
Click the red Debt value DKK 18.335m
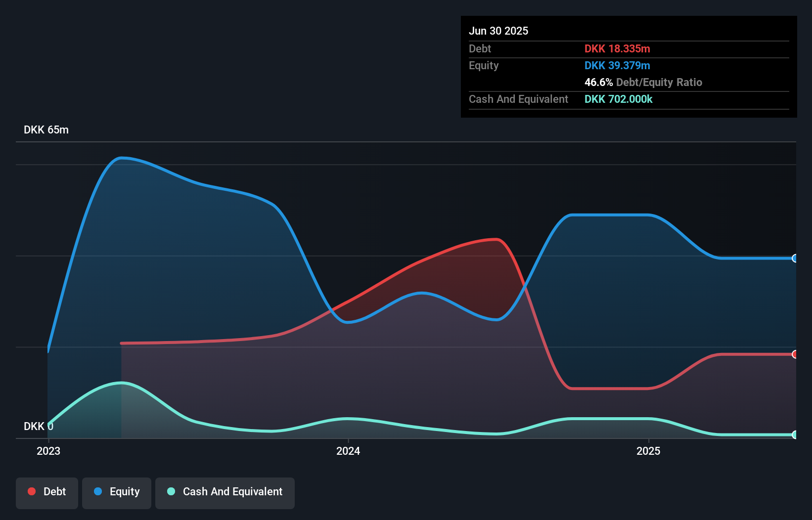click(617, 48)
